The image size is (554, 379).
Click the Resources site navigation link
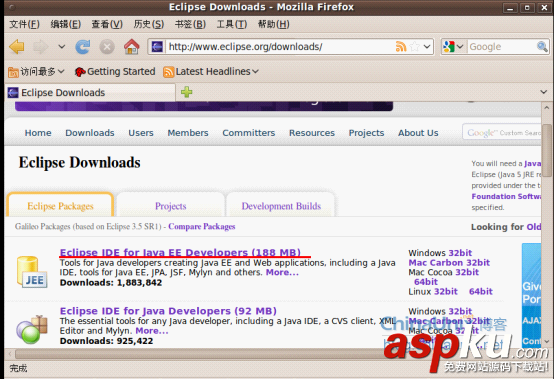coord(312,133)
